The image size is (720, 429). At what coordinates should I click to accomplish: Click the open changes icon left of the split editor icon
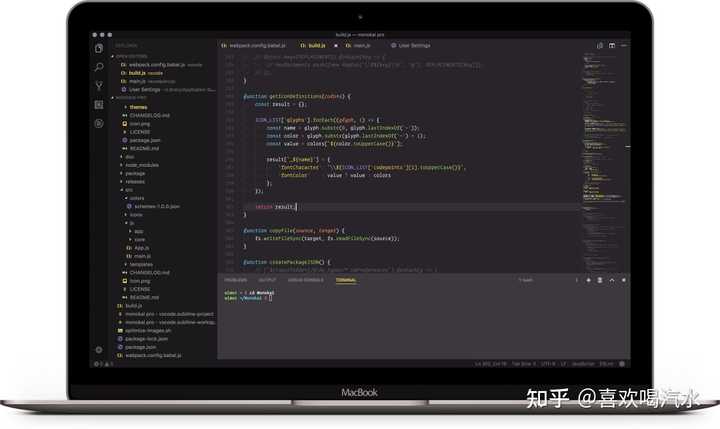tap(600, 45)
